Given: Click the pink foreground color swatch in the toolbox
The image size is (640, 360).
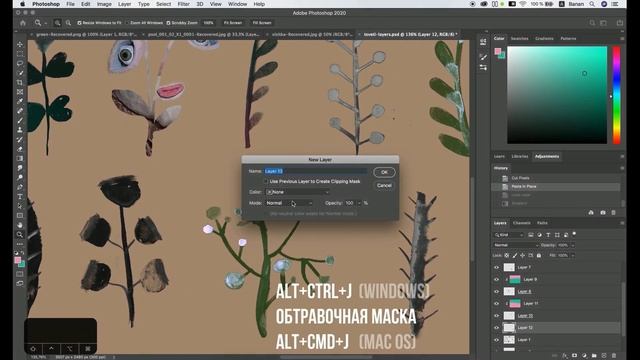Looking at the screenshot, I should coord(18,260).
